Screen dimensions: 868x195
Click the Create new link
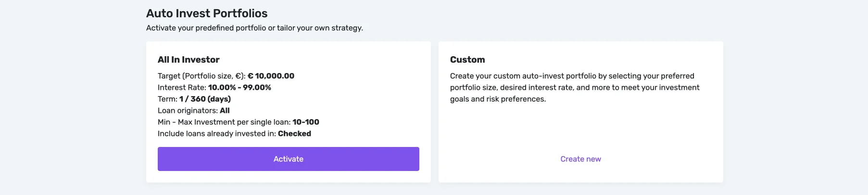tap(580, 159)
